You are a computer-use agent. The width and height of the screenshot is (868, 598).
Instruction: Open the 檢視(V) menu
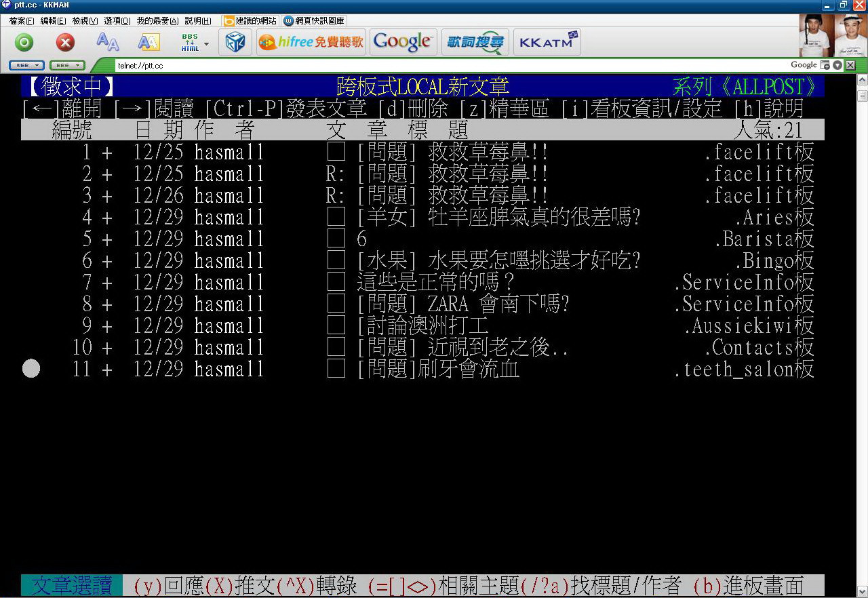tap(85, 21)
